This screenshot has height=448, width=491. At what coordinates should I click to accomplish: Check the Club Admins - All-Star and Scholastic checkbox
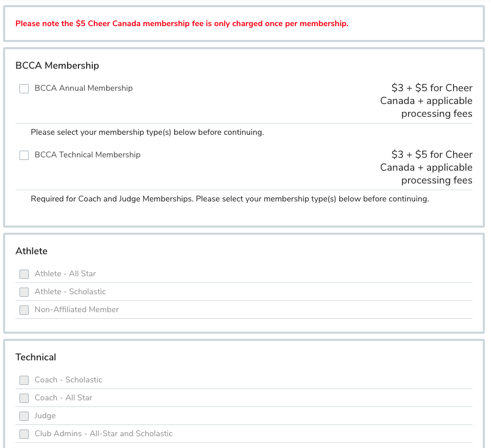pos(24,434)
